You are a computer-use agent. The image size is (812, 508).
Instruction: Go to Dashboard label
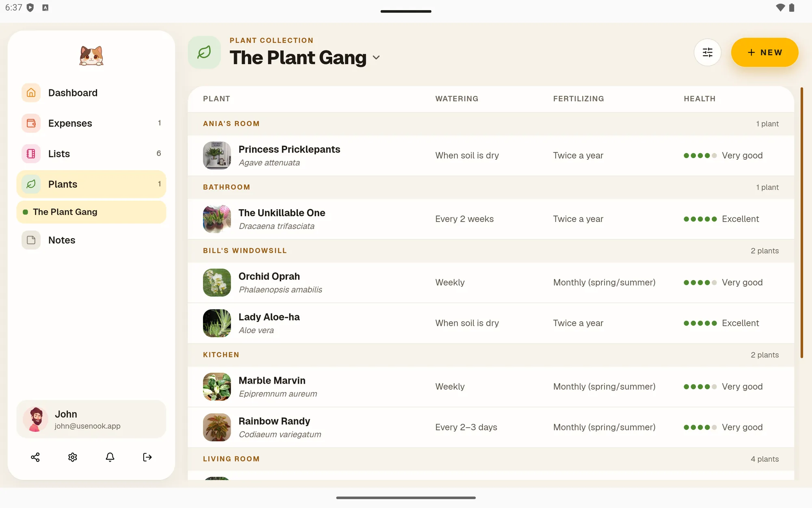click(73, 93)
